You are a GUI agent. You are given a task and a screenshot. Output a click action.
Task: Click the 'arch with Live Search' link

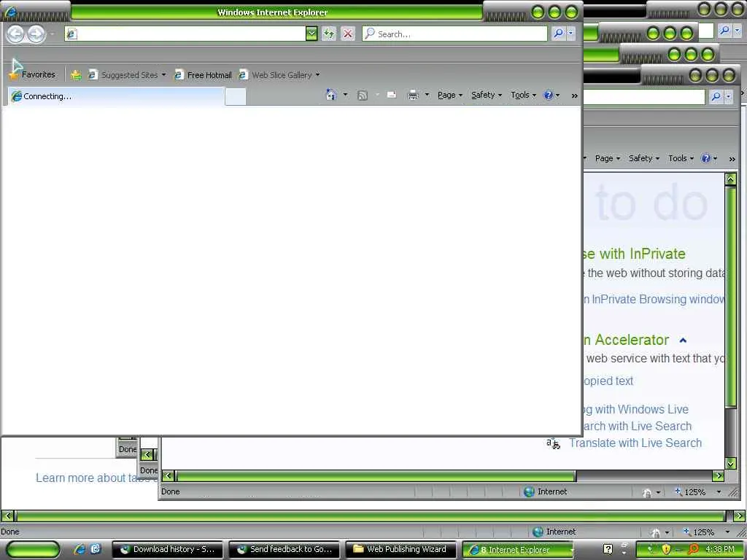[x=638, y=426]
